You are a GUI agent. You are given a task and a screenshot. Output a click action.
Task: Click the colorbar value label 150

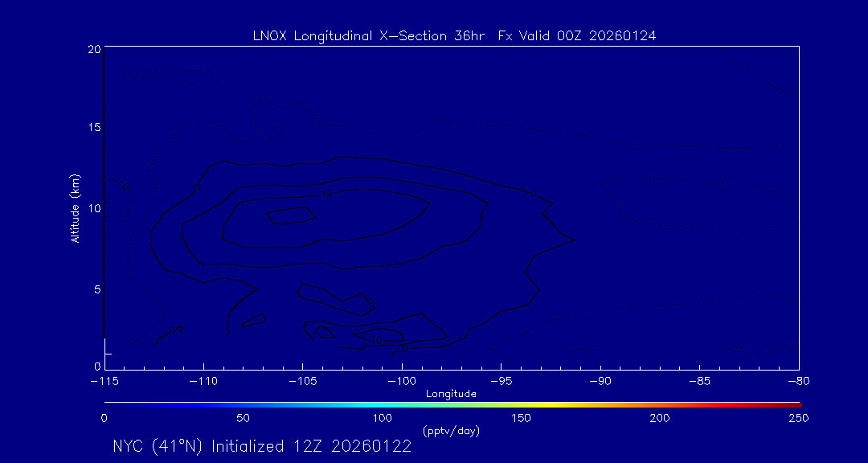tap(521, 418)
